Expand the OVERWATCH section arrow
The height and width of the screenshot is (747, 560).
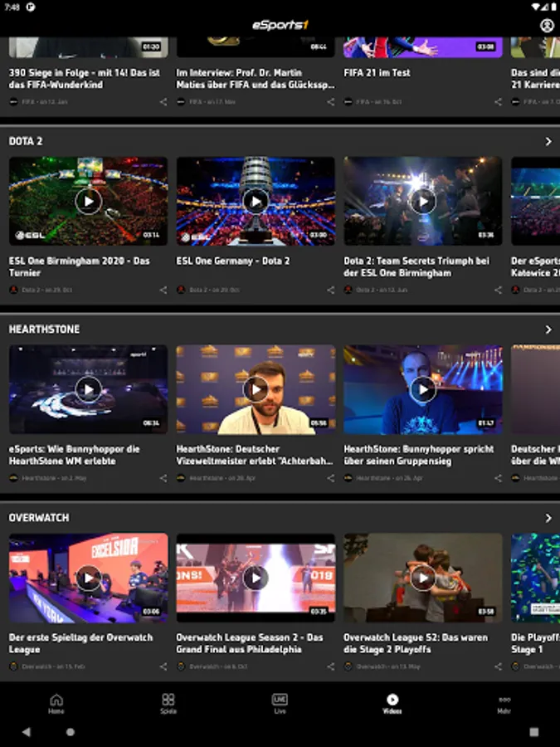pyautogui.click(x=548, y=518)
